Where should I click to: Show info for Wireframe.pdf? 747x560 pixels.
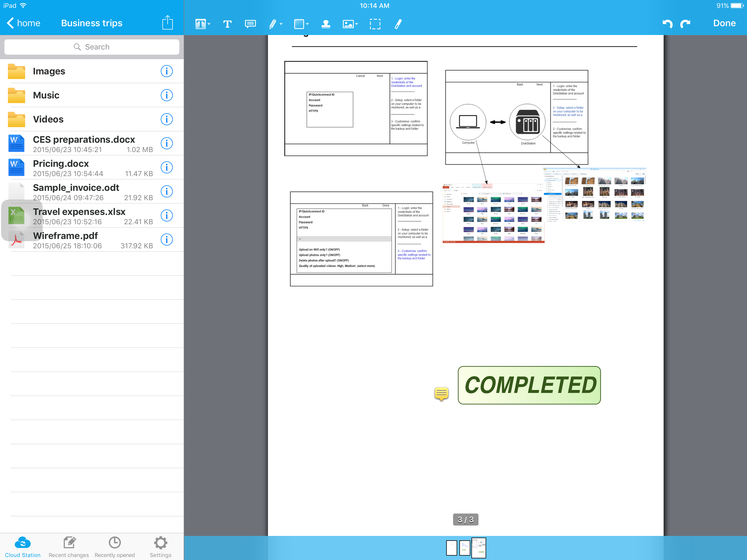click(167, 240)
